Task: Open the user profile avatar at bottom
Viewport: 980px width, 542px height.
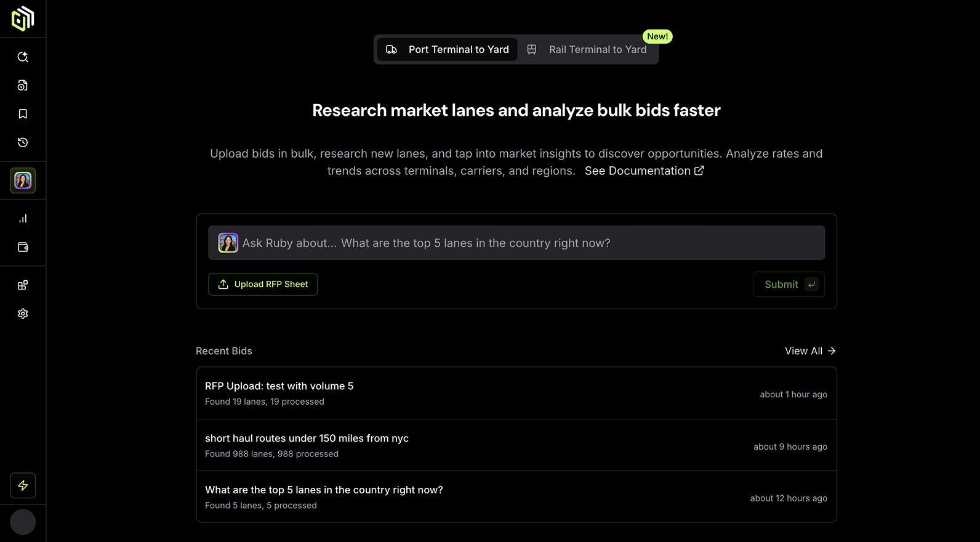Action: (23, 522)
